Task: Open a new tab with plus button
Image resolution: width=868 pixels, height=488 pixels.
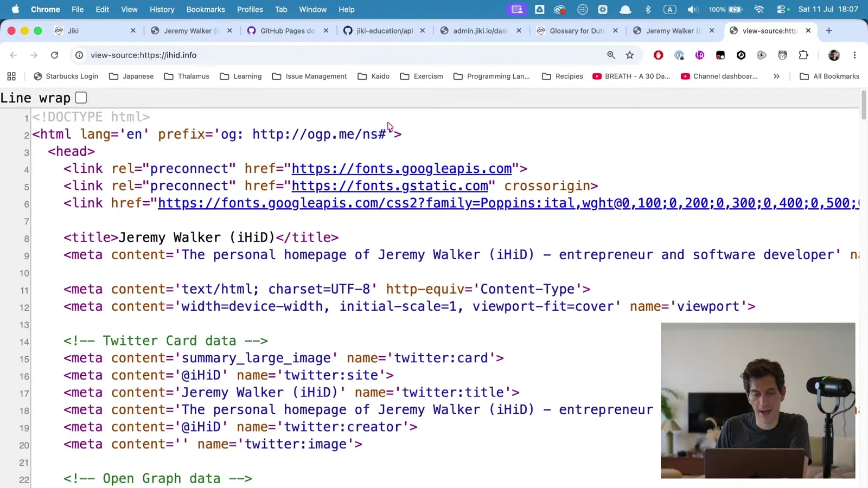Action: point(829,31)
